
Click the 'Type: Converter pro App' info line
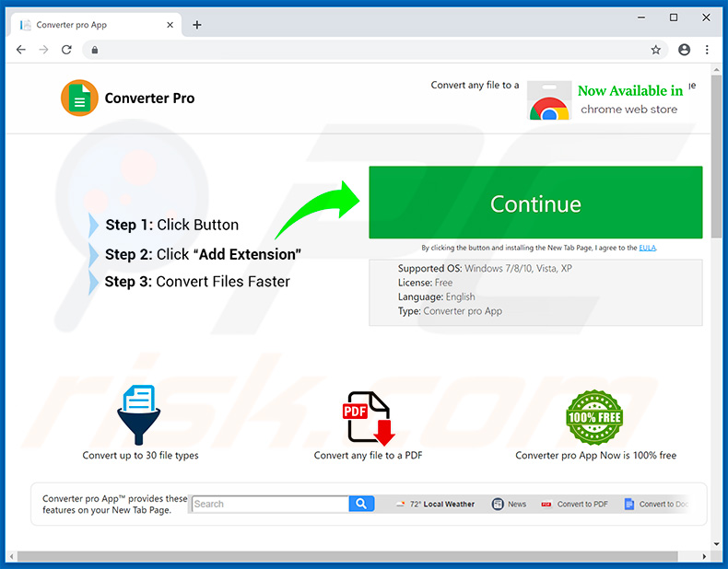click(450, 311)
